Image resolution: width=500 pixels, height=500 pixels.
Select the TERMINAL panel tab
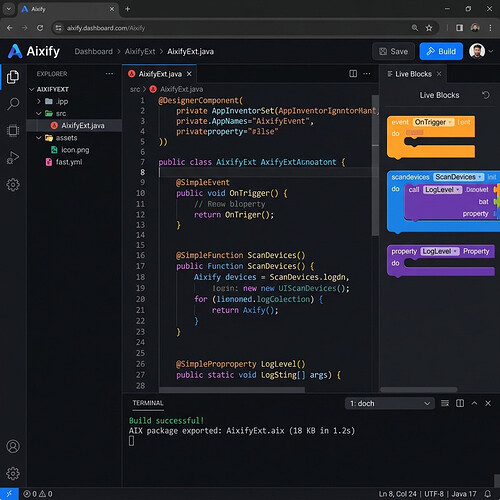tap(148, 403)
